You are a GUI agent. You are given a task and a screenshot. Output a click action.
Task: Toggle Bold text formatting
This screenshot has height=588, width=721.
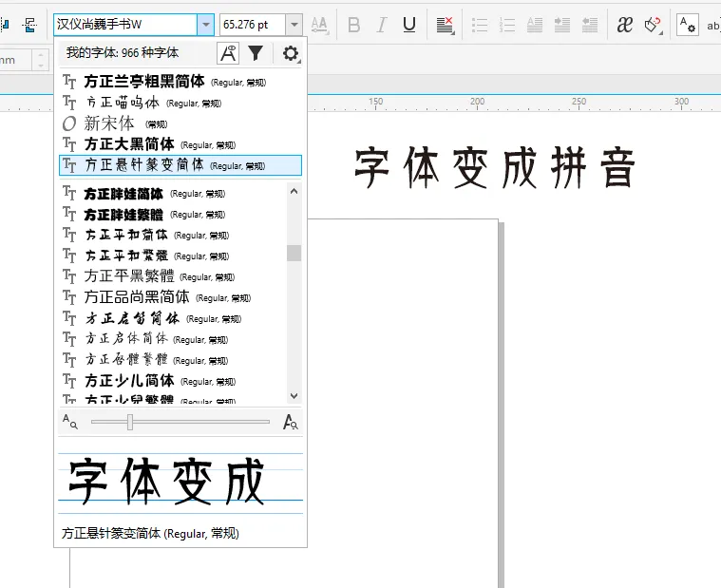click(354, 25)
